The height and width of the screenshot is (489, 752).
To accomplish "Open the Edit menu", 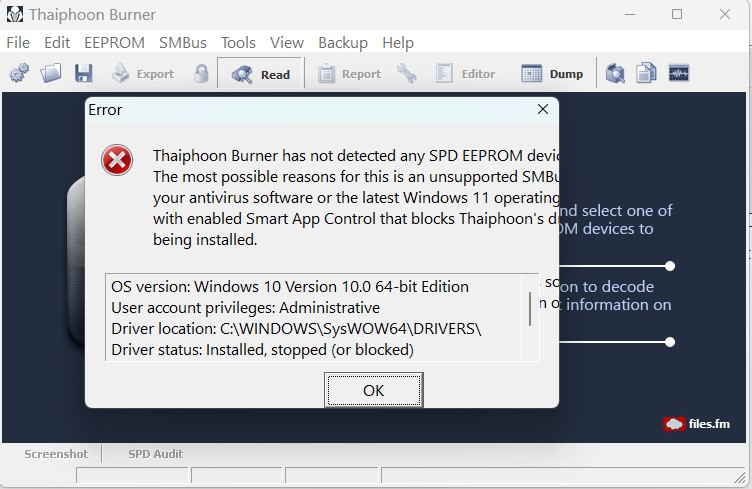I will tap(57, 43).
